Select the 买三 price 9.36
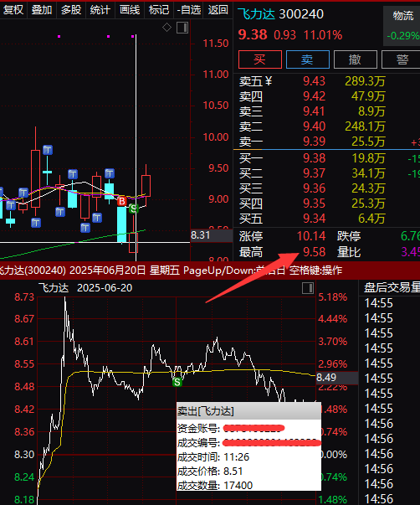Viewport: 420px width, 505px height. (x=314, y=188)
